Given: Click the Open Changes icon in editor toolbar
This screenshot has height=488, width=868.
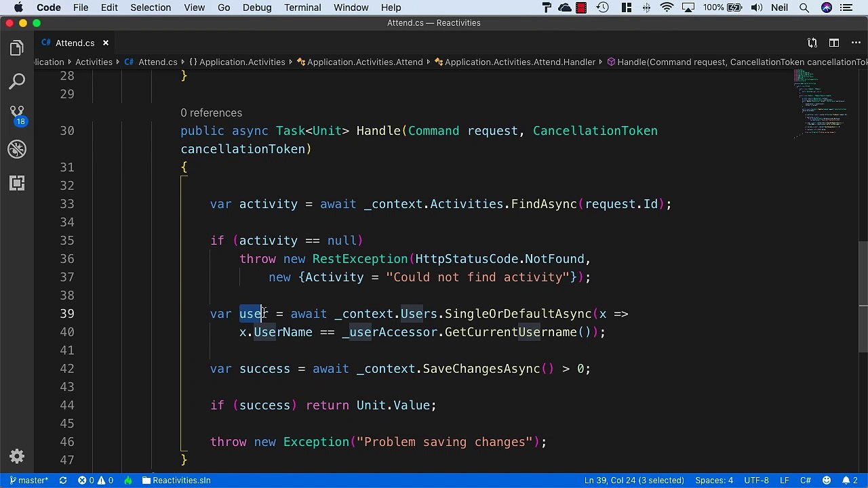Looking at the screenshot, I should click(812, 43).
